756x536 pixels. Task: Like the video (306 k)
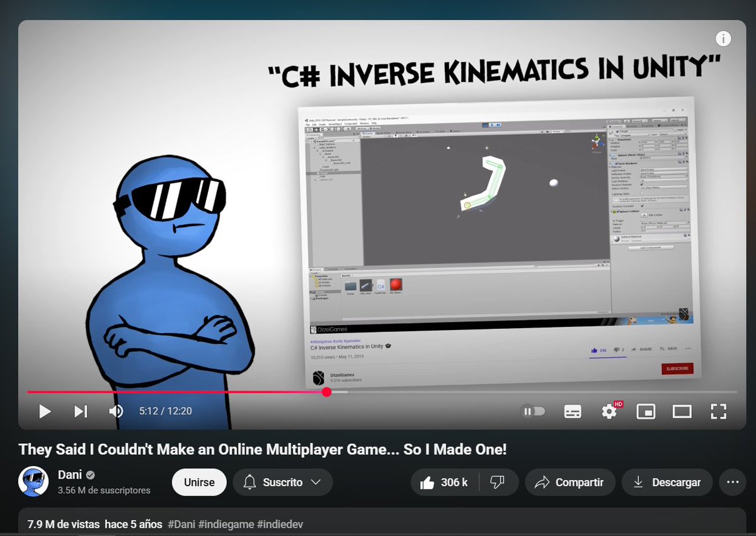tap(445, 482)
